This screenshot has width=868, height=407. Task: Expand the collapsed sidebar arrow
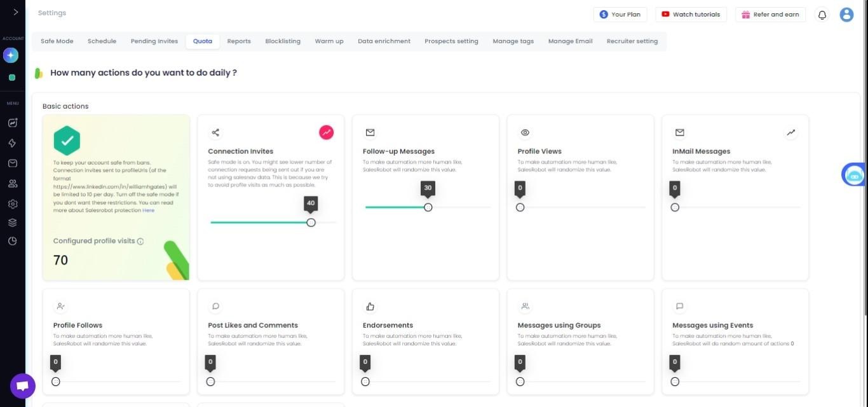pyautogui.click(x=15, y=11)
